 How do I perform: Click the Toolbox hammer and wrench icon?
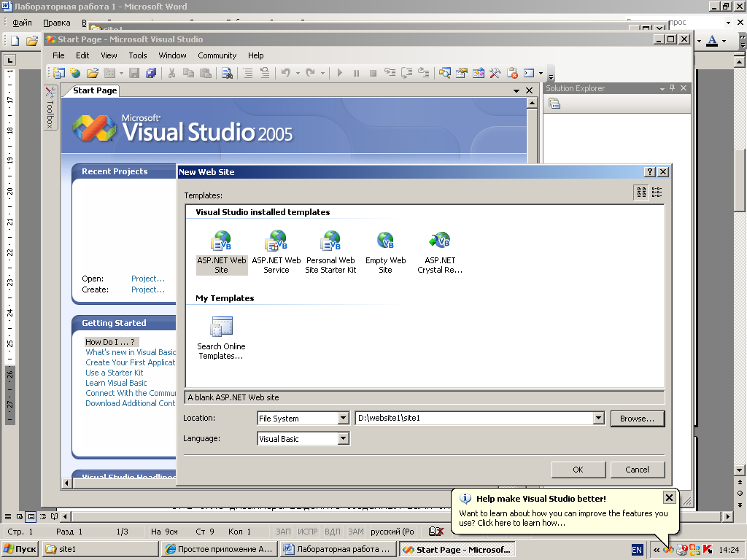coord(495,73)
